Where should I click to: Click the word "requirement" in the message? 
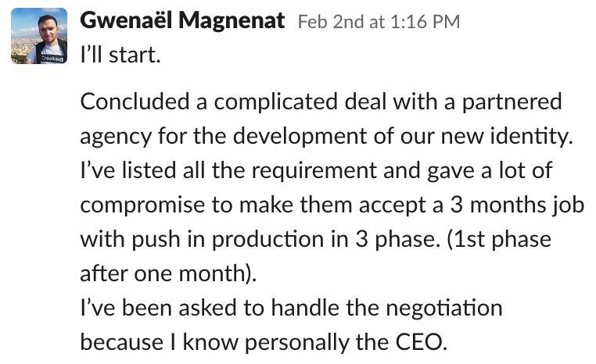[x=314, y=171]
